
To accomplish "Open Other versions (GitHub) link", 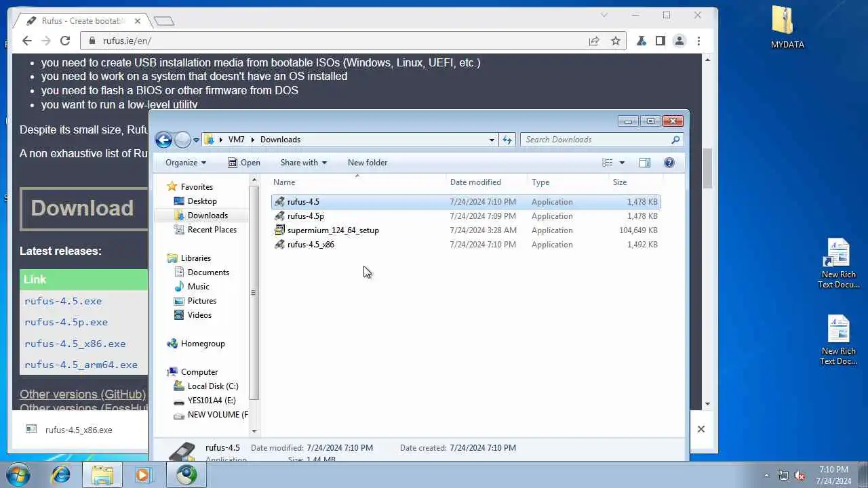I will coord(83,394).
